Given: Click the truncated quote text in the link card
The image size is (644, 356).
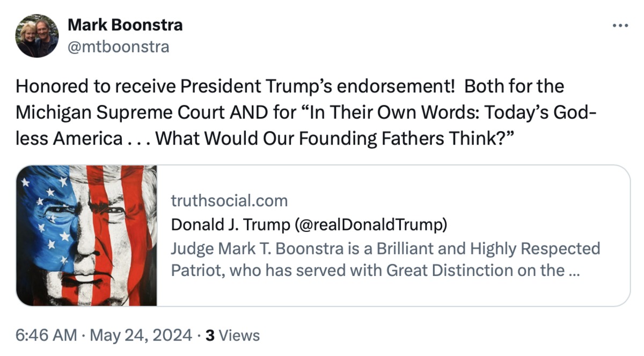Looking at the screenshot, I should click(376, 260).
